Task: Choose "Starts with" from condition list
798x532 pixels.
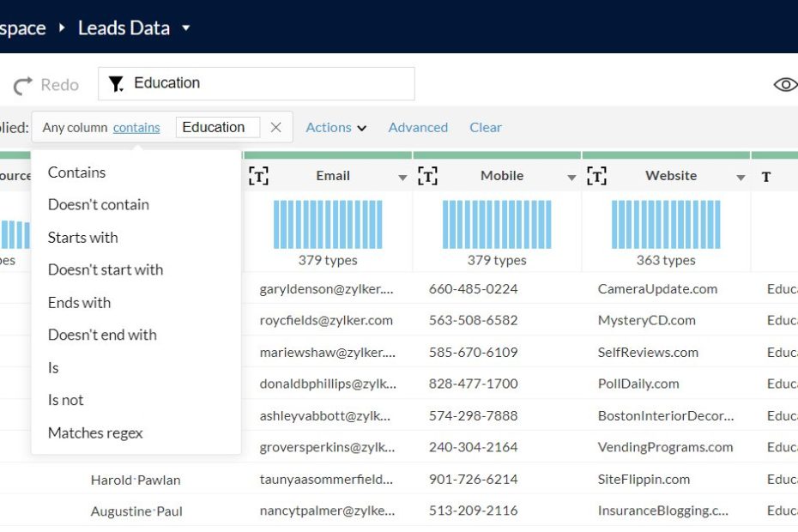Action: pyautogui.click(x=83, y=238)
